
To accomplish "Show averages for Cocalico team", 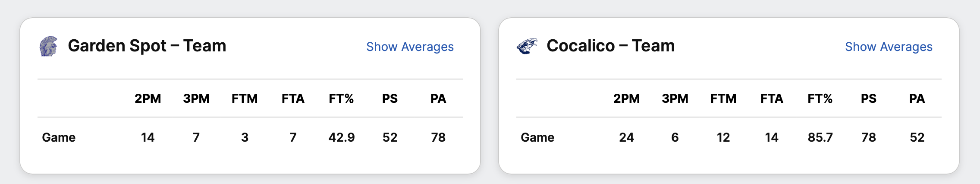I will (889, 47).
